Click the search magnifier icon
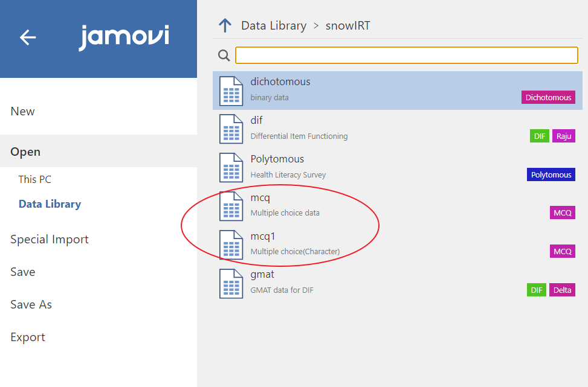Viewport: 588px width, 387px height. (224, 56)
